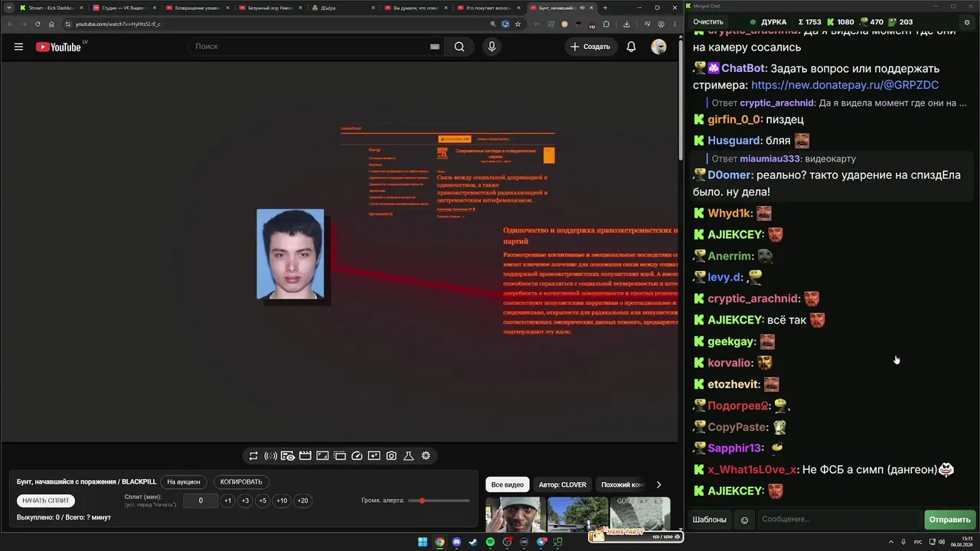Click the На аукцион button
Image resolution: width=980 pixels, height=551 pixels.
[184, 482]
